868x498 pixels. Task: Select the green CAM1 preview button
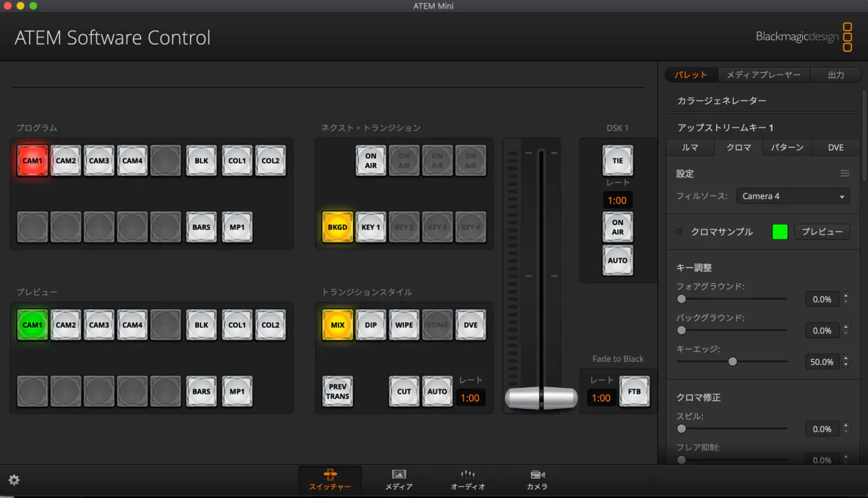[33, 325]
